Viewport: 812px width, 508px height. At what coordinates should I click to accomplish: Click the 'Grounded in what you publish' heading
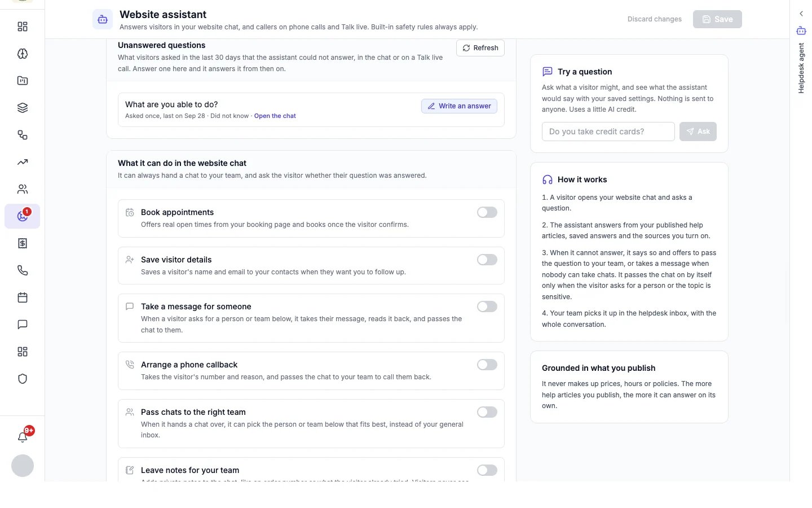598,368
